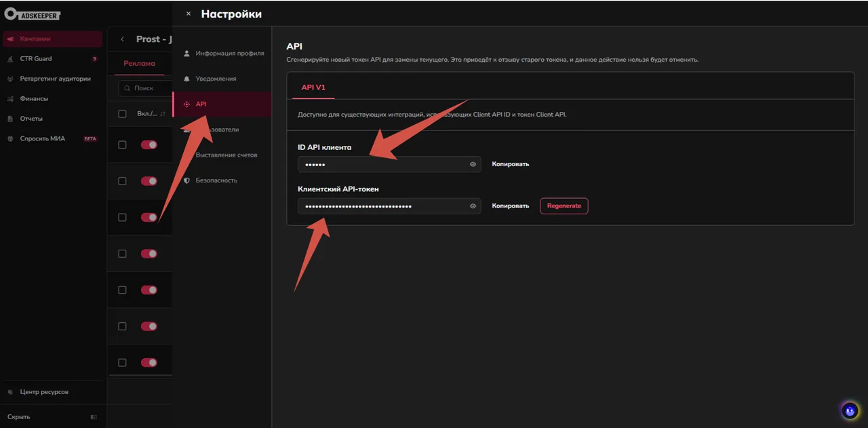Collapse the sidebar with Скрыть
Image resolution: width=868 pixels, height=428 pixels.
click(18, 416)
